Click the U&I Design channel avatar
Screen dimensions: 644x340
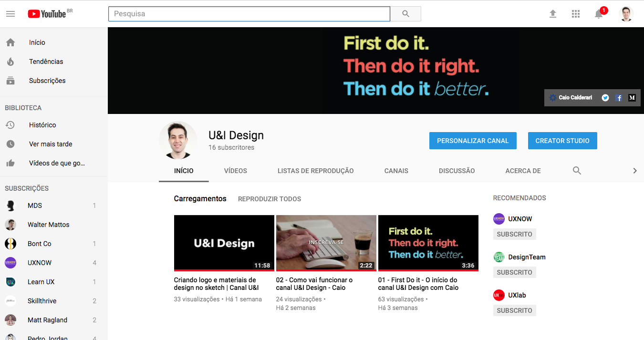tap(178, 140)
